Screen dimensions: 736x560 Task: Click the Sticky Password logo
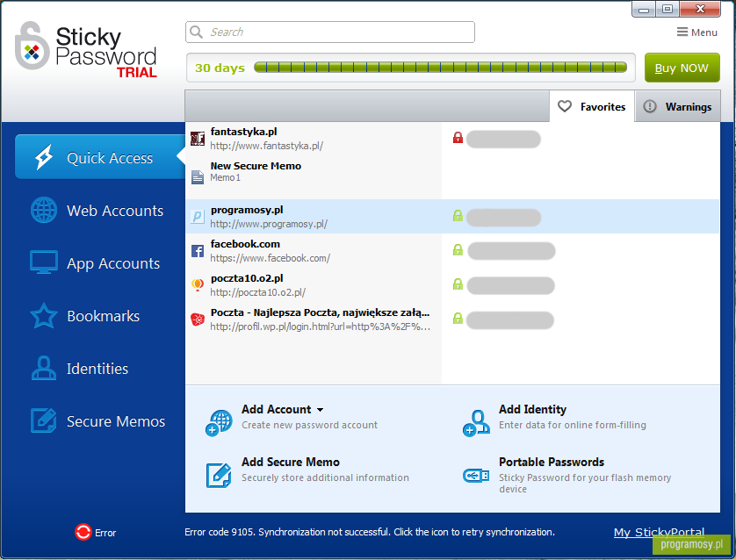point(85,49)
